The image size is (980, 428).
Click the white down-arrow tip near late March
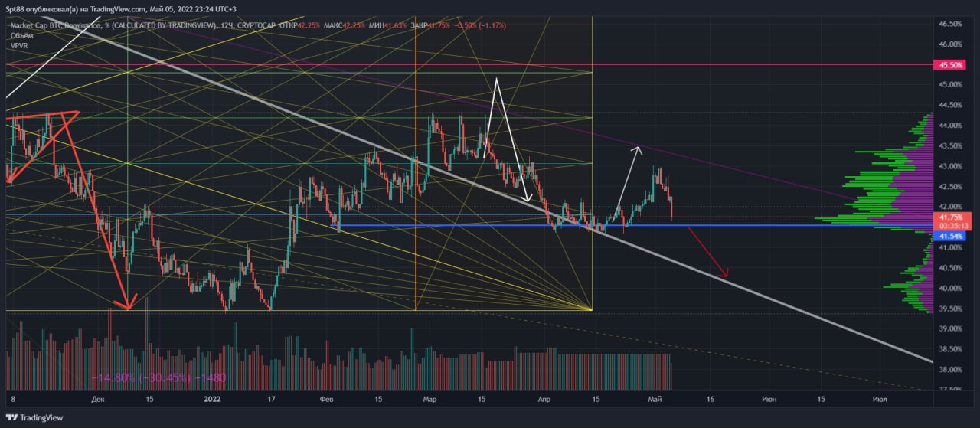[x=528, y=200]
